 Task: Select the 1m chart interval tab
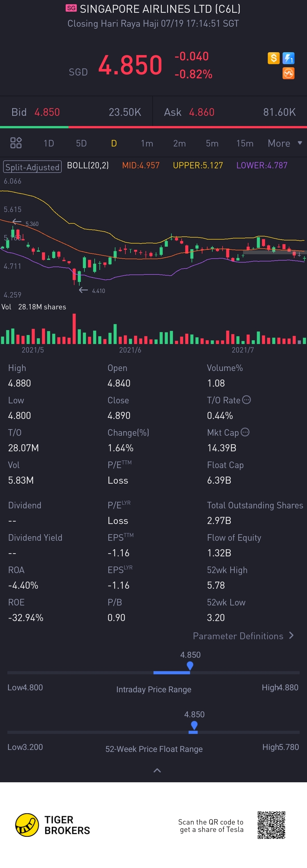tap(147, 143)
